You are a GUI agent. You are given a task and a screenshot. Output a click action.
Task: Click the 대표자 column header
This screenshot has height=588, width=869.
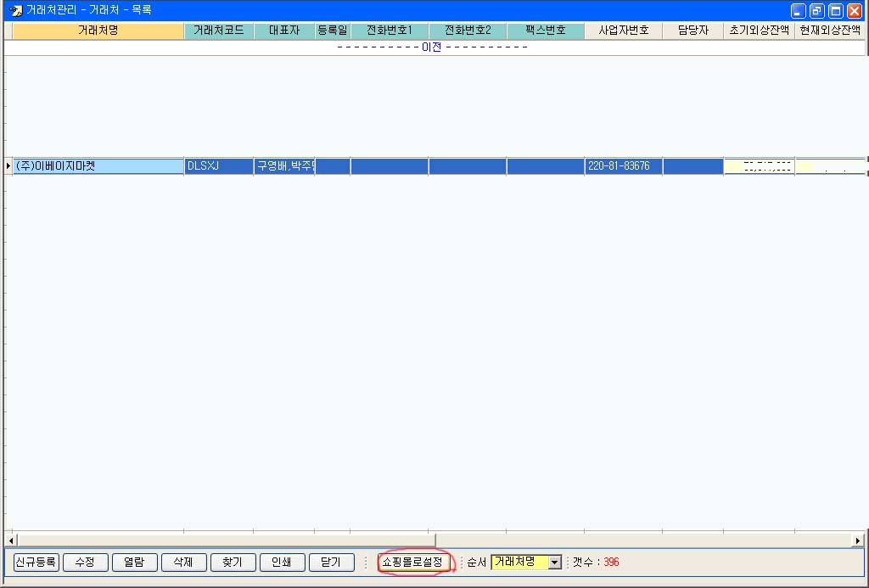284,31
